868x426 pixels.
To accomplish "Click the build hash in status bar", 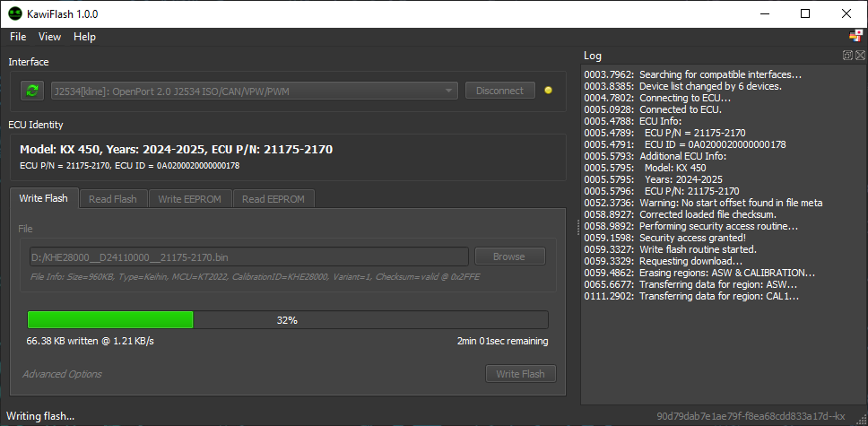I will [751, 416].
